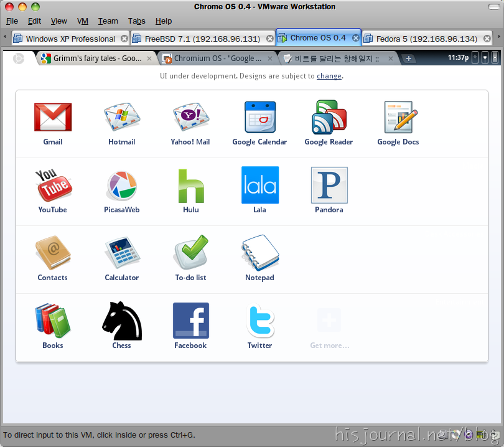
Task: Click the Get more... plus icon
Action: (329, 320)
